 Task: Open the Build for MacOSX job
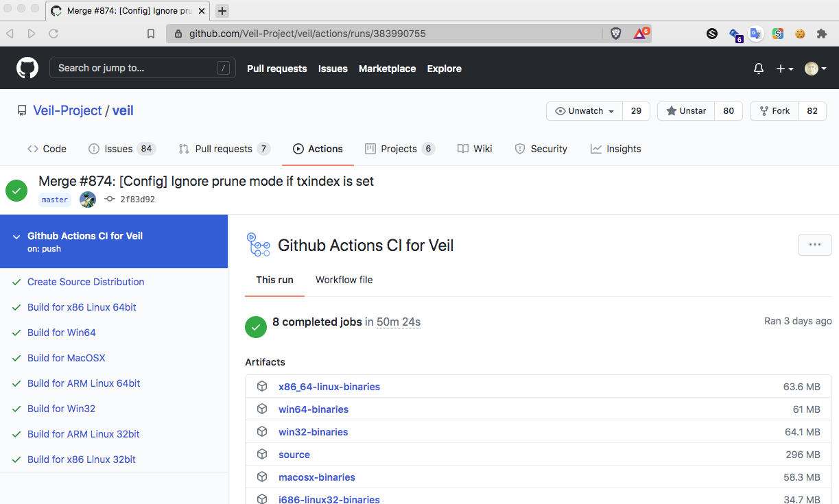67,358
